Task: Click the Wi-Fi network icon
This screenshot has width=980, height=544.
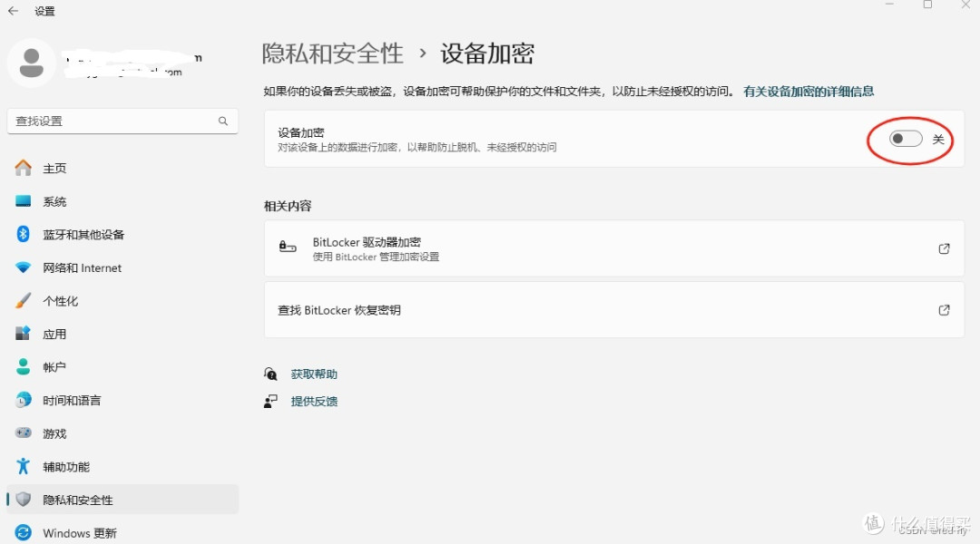Action: [x=23, y=267]
